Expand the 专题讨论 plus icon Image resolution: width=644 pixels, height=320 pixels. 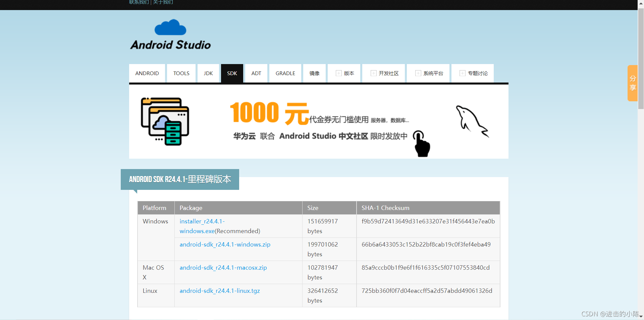(x=463, y=73)
